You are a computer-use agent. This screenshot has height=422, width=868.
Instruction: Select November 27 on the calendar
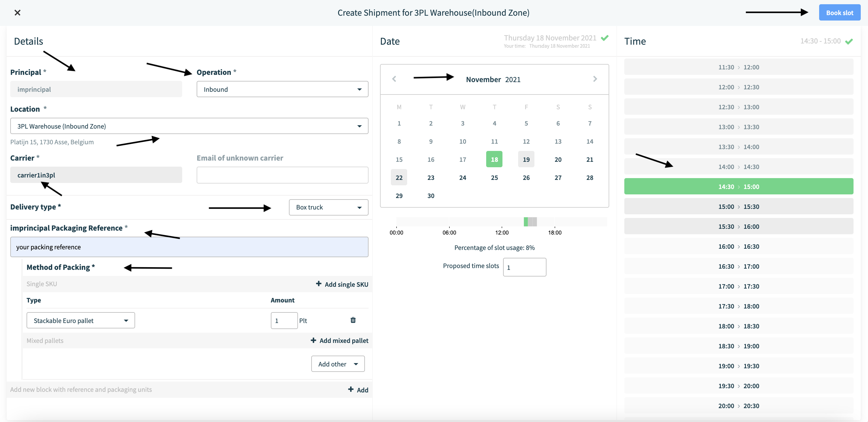click(558, 177)
